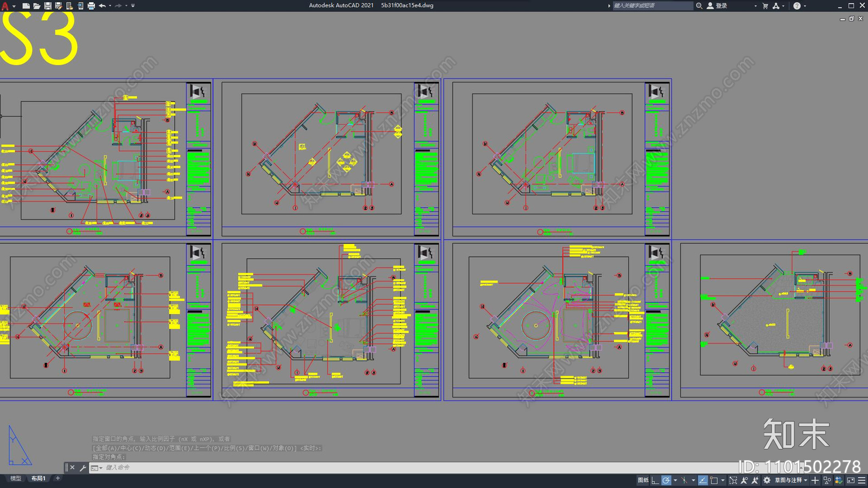Expand the undo history dropdown
This screenshot has width=868, height=488.
[110, 6]
